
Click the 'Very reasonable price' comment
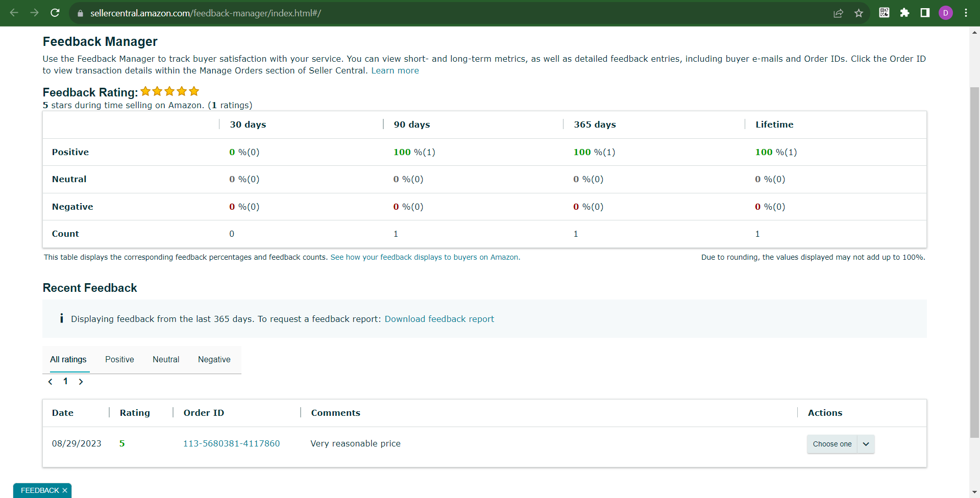(x=355, y=443)
